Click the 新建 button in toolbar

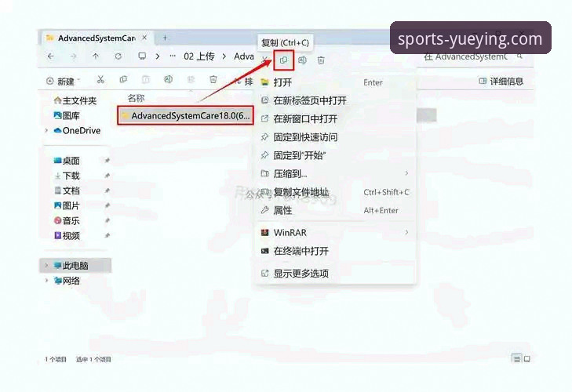61,81
